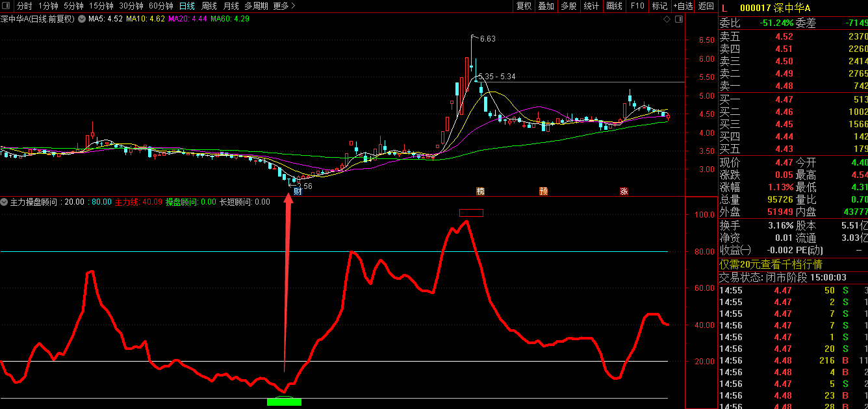The image size is (868, 409).
Task: Click the 委比 -51.24% value
Action: coord(777,23)
